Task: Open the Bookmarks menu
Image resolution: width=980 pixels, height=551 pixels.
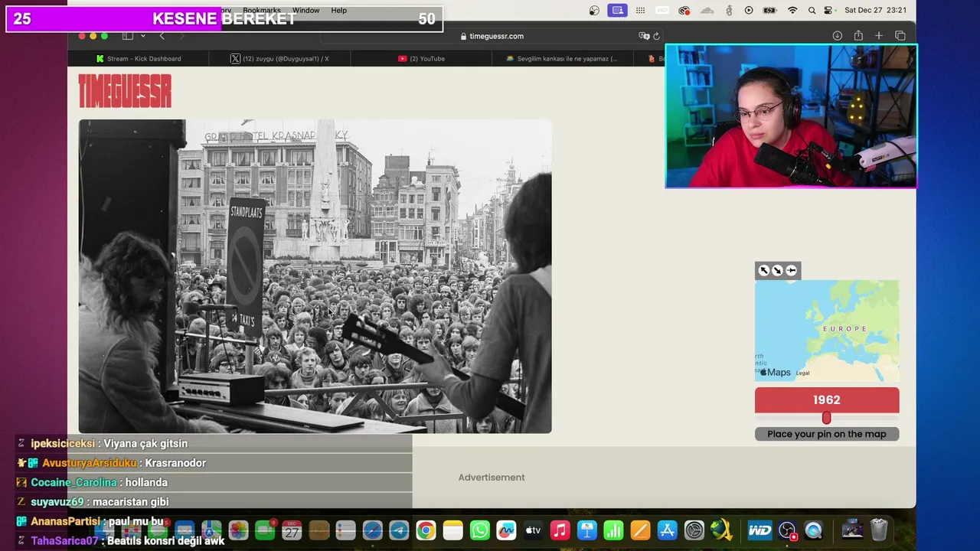Action: click(x=262, y=10)
